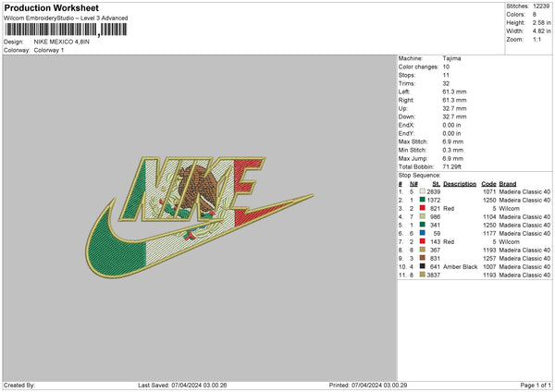Click the Stops value '11'
Viewport: 555px width, 392px height.
(x=446, y=75)
